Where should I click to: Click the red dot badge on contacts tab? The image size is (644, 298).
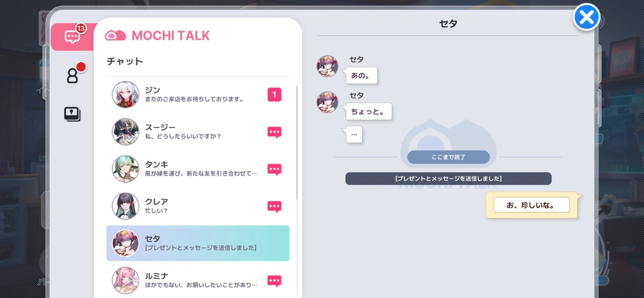[81, 67]
